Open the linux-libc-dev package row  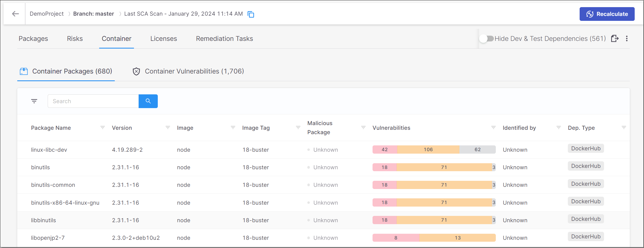(x=323, y=150)
